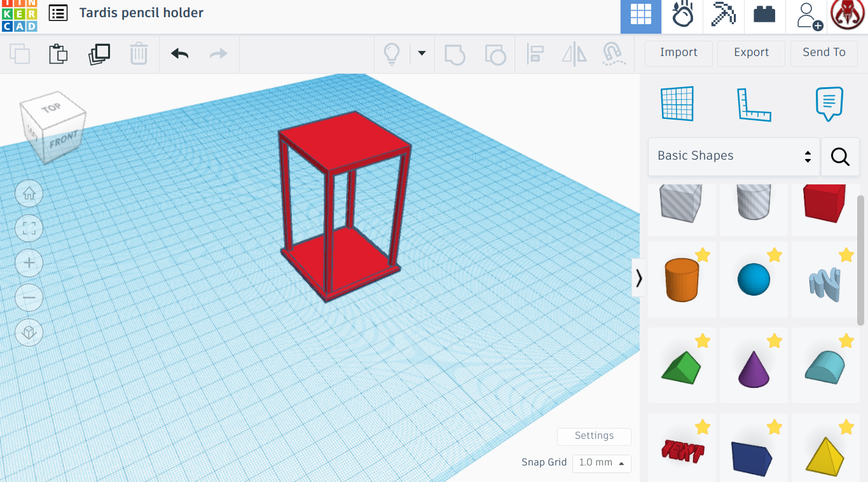Click the Copy tool icon
868x482 pixels.
tap(20, 53)
